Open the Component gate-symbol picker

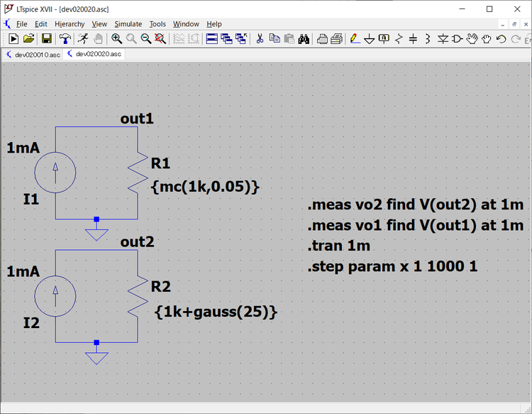[458, 39]
